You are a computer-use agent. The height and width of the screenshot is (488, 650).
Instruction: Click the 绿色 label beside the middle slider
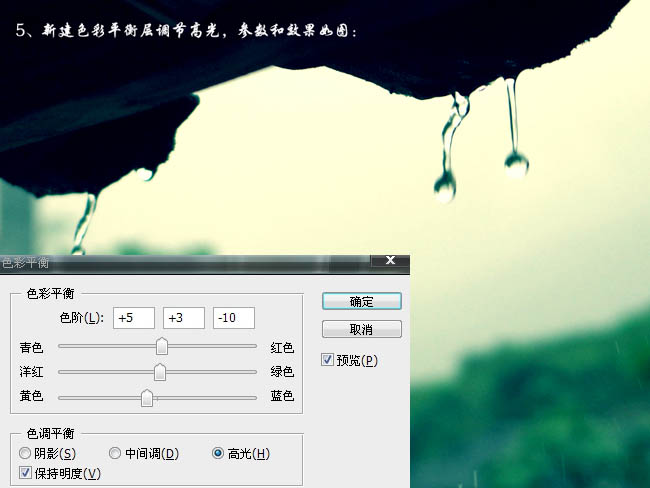(x=282, y=372)
